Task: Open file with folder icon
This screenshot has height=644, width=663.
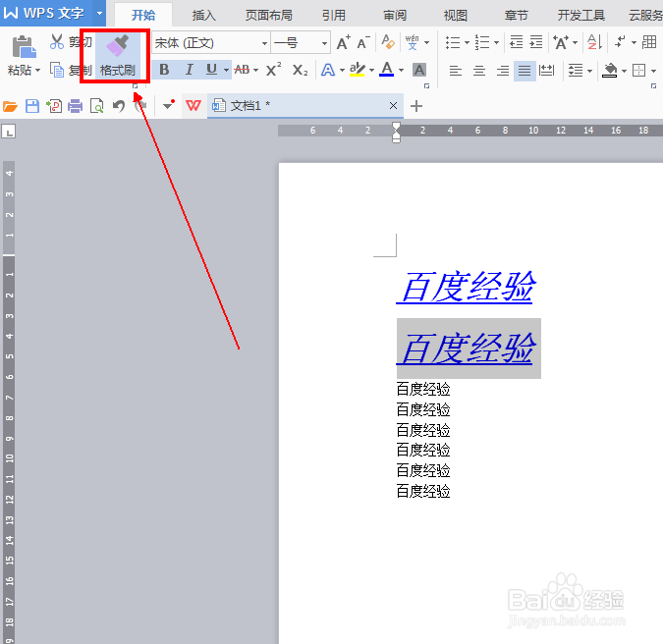Action: (x=10, y=106)
